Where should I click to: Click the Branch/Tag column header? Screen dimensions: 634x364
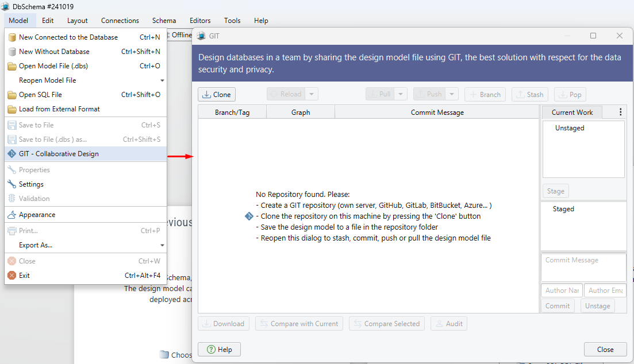tap(232, 113)
